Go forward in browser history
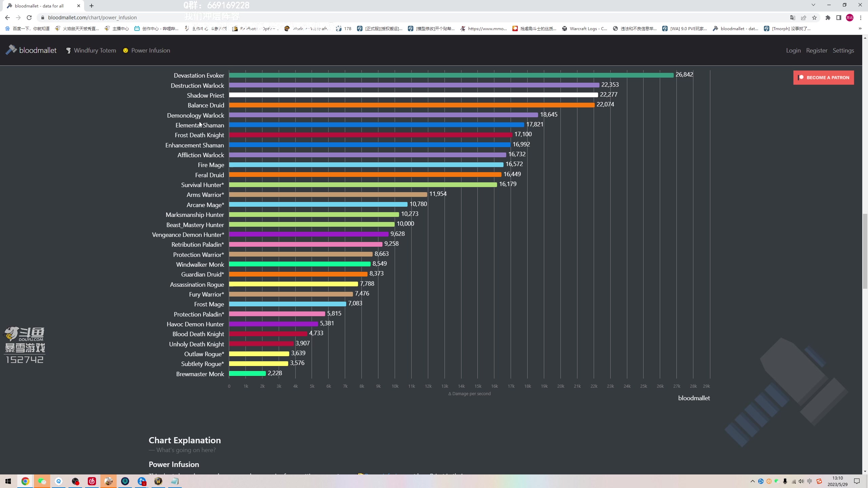 point(18,18)
